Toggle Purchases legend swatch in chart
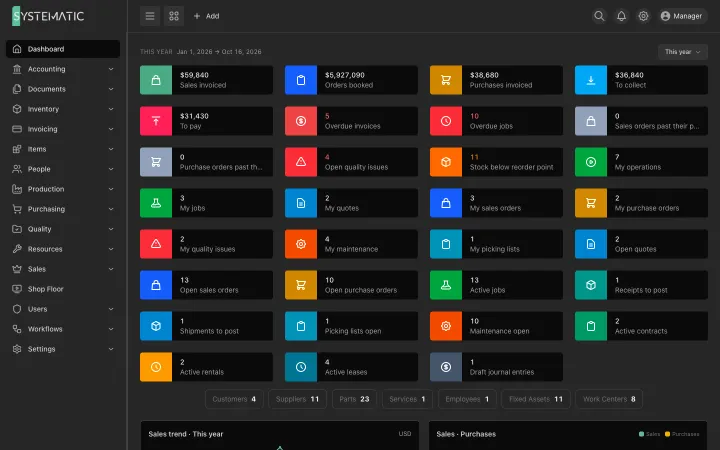The width and height of the screenshot is (720, 450). tap(667, 434)
